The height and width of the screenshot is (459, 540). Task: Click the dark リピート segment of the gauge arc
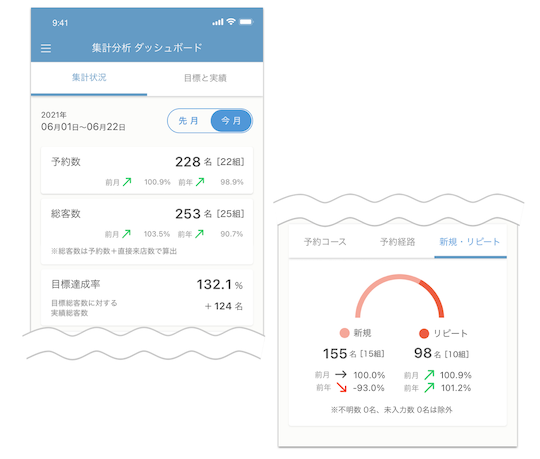[435, 296]
